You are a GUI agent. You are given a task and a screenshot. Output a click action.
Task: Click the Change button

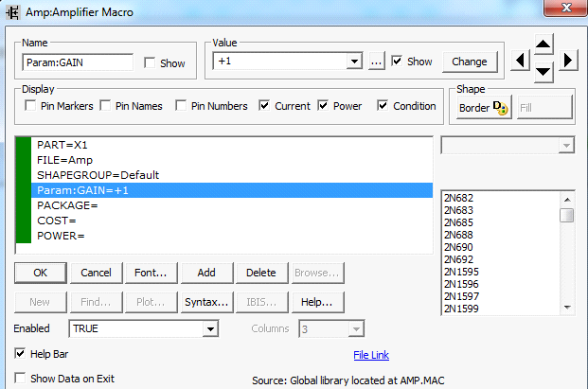pos(470,62)
